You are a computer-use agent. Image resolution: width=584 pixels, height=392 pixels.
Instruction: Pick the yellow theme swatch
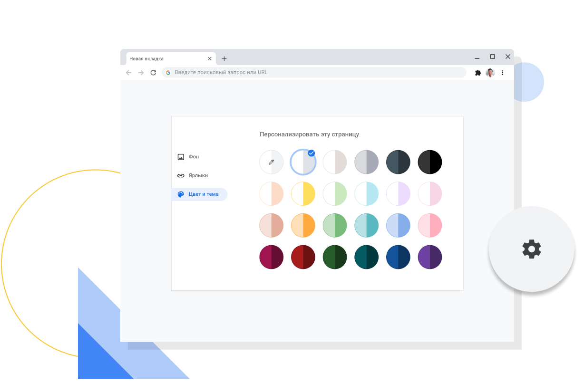click(303, 194)
